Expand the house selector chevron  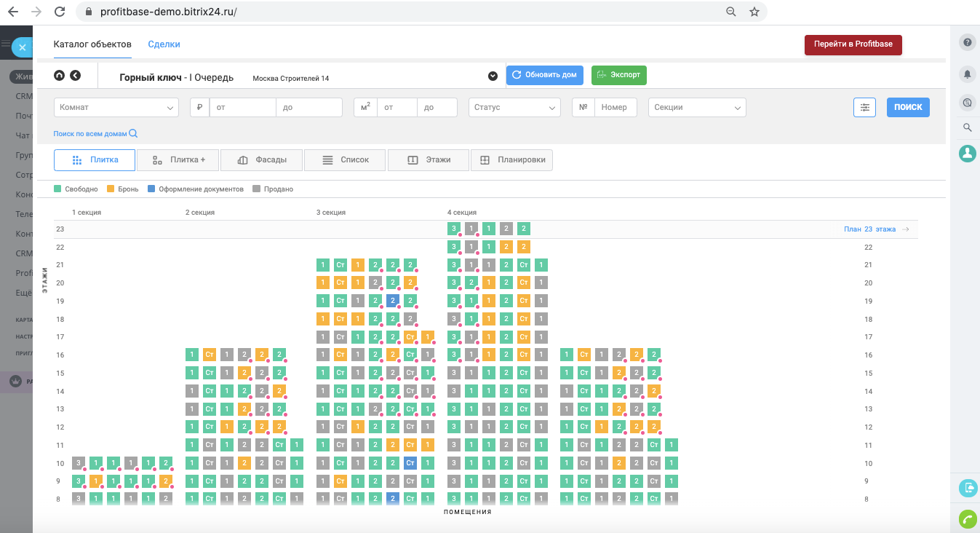click(493, 76)
